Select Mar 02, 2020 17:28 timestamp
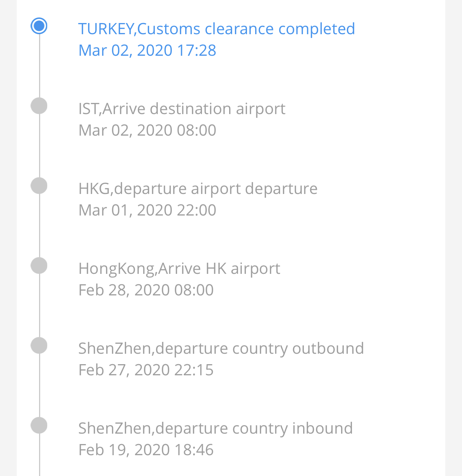This screenshot has width=462, height=476. tap(147, 51)
